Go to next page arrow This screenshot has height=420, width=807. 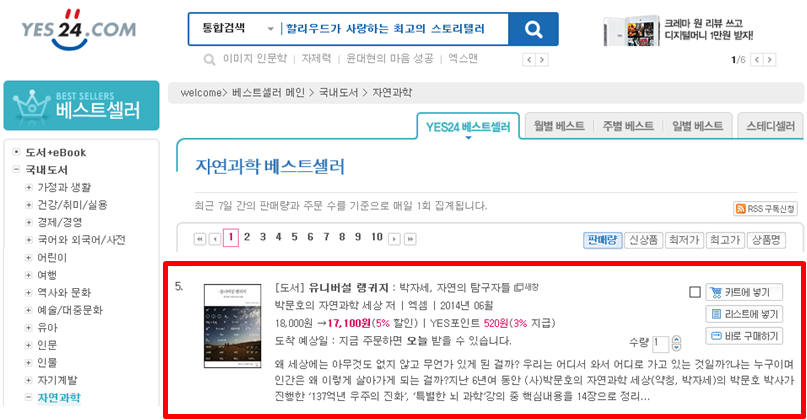point(394,239)
